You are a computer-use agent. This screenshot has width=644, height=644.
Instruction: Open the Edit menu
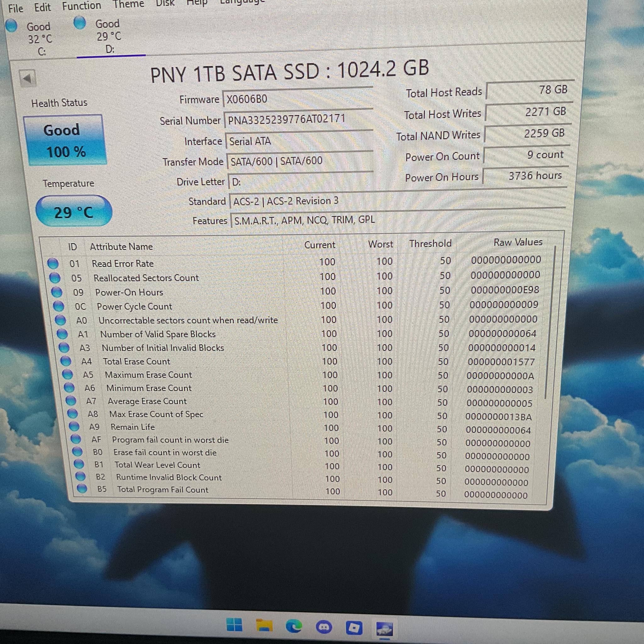click(x=43, y=7)
